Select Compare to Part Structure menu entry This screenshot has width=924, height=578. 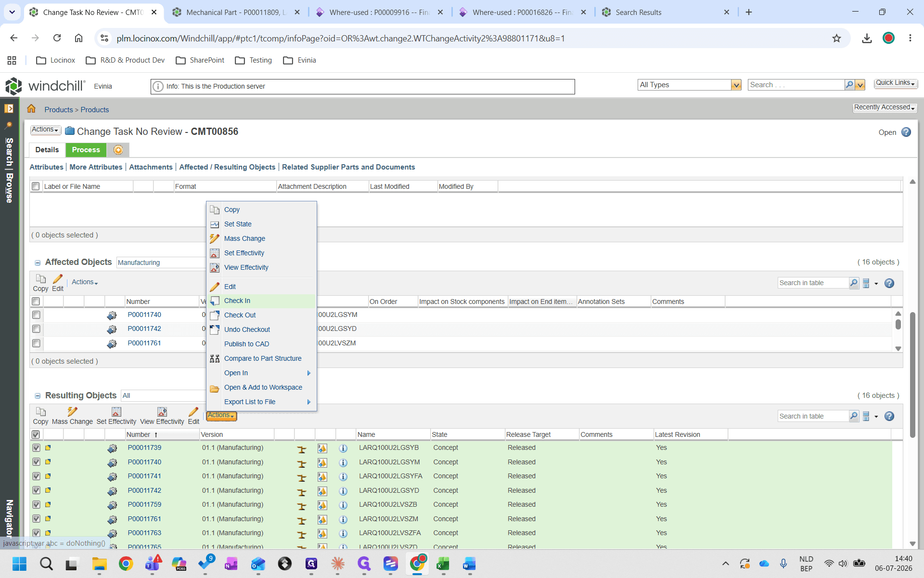click(263, 358)
